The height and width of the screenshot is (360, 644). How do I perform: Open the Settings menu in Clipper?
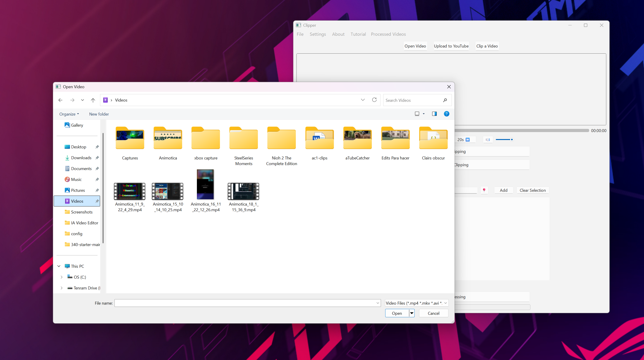[317, 34]
